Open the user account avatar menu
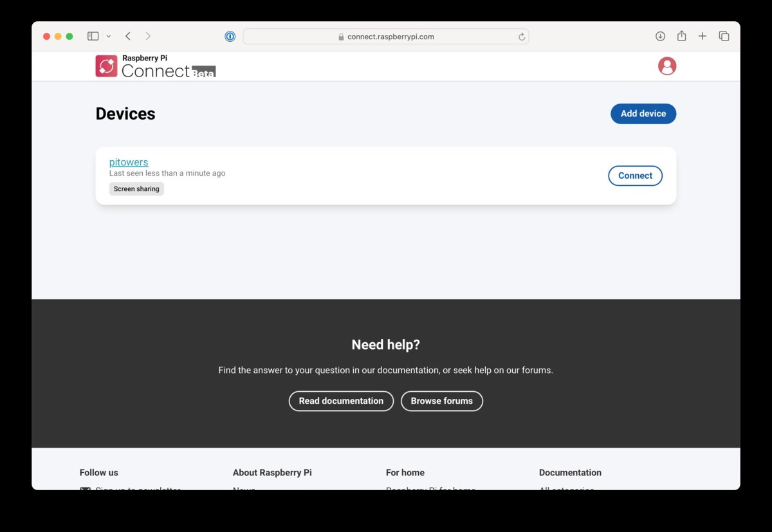Image resolution: width=772 pixels, height=532 pixels. 667,66
